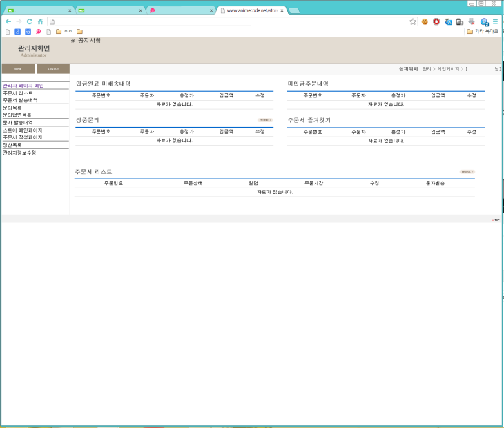This screenshot has width=504, height=428.
Task: Open the 기타 북마크 bookmarks folder
Action: tap(483, 31)
